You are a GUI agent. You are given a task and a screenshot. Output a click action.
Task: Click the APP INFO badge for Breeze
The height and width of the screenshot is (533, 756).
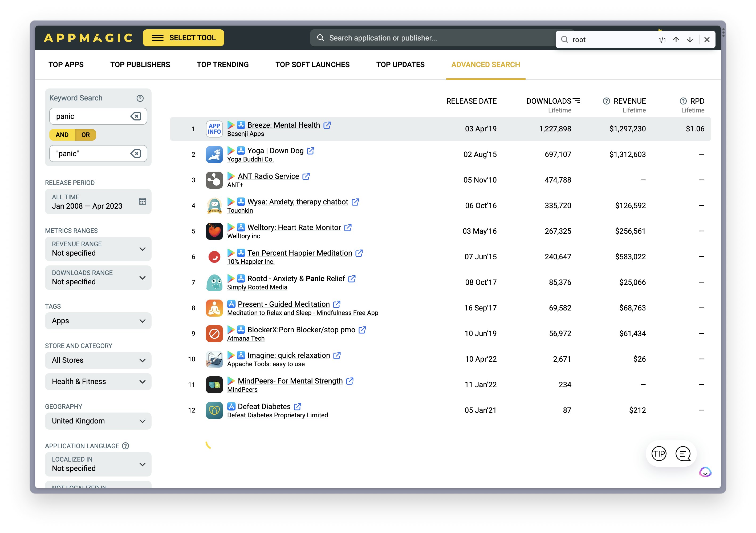point(214,129)
